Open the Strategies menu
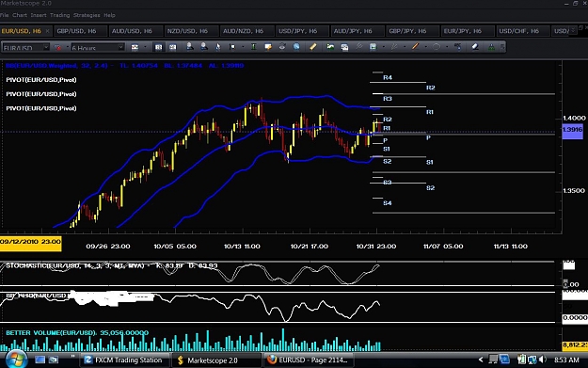Viewport: 588px width, 368px height. [x=87, y=15]
